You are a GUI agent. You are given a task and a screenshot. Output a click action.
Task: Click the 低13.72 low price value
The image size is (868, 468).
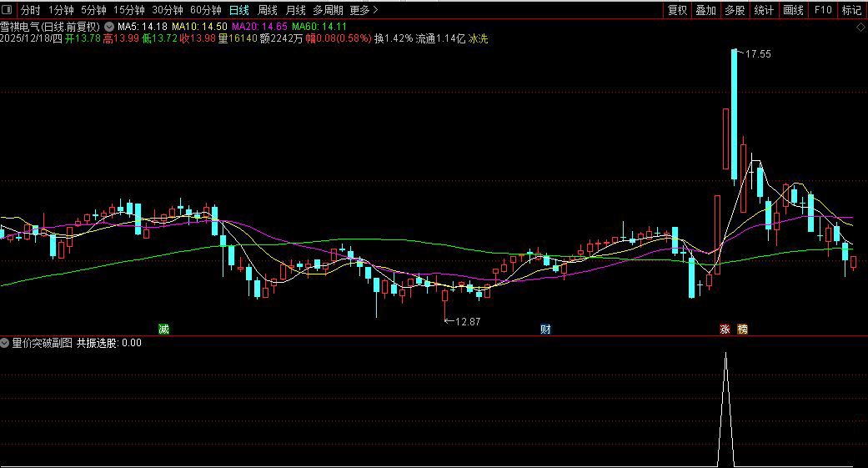pos(159,38)
